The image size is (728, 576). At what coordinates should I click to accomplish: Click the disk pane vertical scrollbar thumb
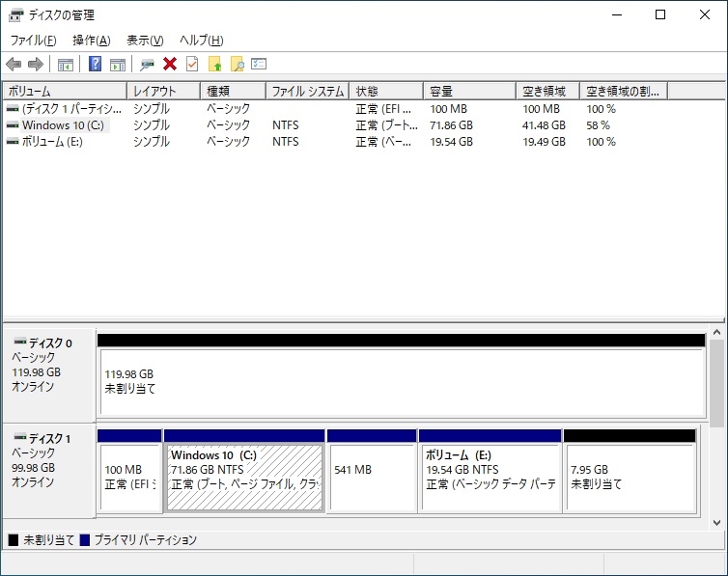click(716, 383)
